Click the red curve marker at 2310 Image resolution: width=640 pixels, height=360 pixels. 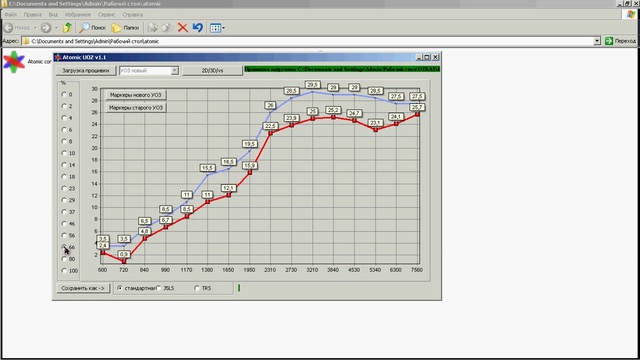(x=270, y=133)
